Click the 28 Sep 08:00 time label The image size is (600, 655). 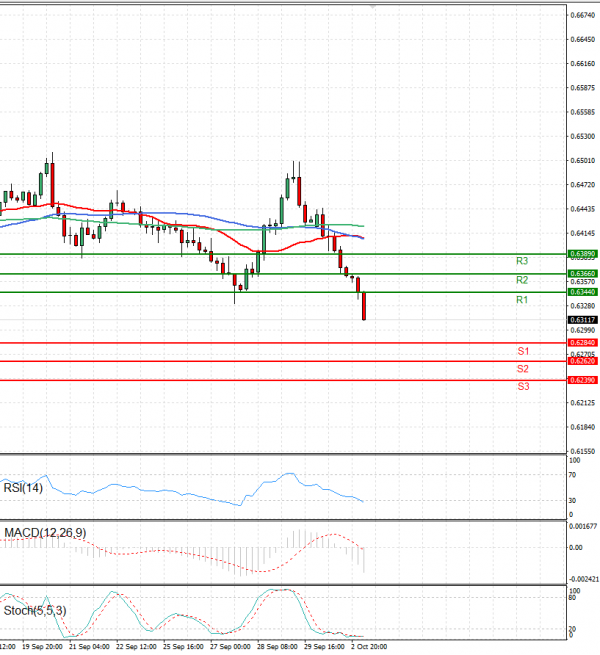(x=277, y=647)
